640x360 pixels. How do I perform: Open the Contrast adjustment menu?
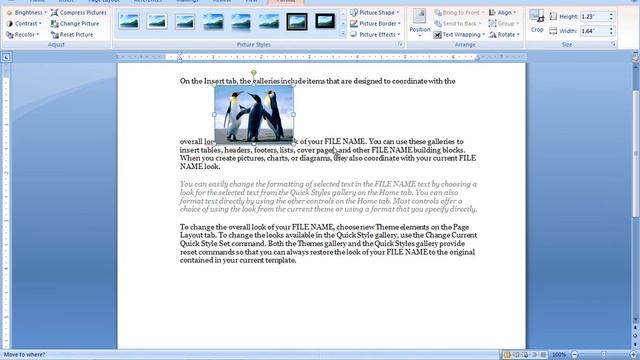[x=24, y=24]
